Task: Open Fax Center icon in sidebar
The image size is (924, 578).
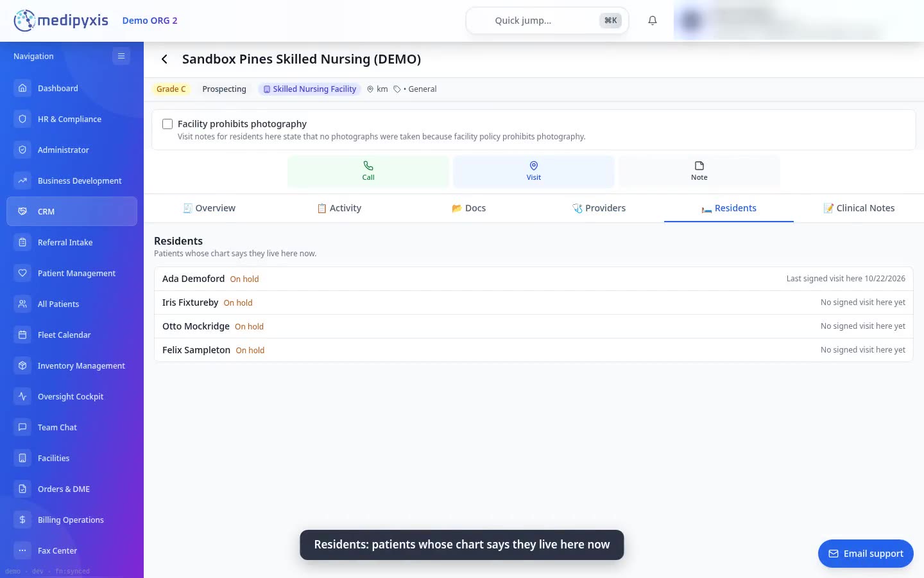Action: (22, 550)
